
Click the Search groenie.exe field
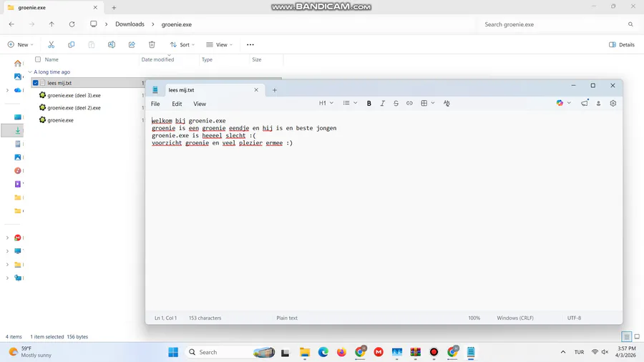(x=557, y=24)
